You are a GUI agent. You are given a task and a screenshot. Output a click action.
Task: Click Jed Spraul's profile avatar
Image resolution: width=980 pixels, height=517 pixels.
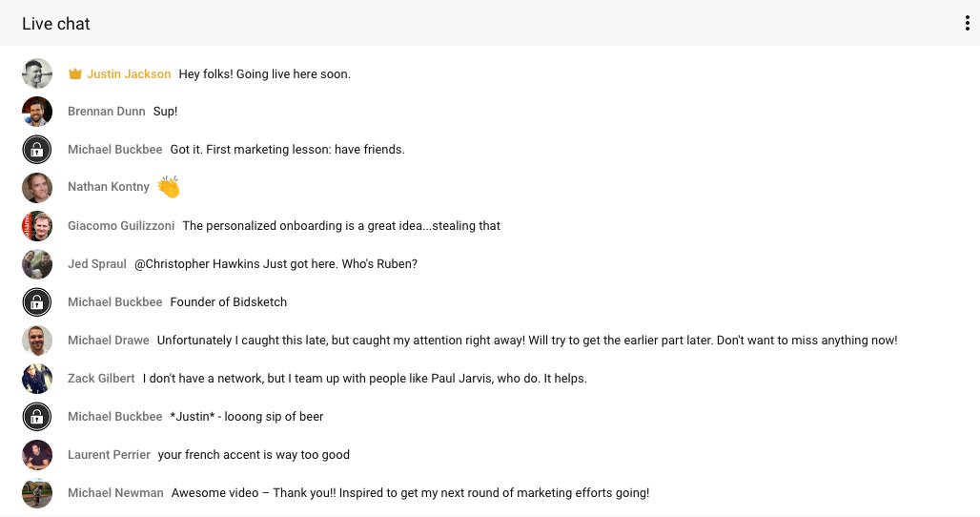[37, 264]
